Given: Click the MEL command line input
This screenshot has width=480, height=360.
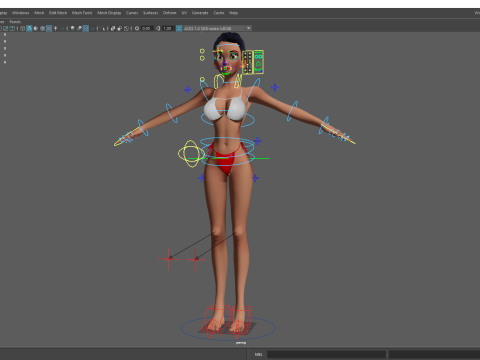Looking at the screenshot, I should [x=326, y=354].
